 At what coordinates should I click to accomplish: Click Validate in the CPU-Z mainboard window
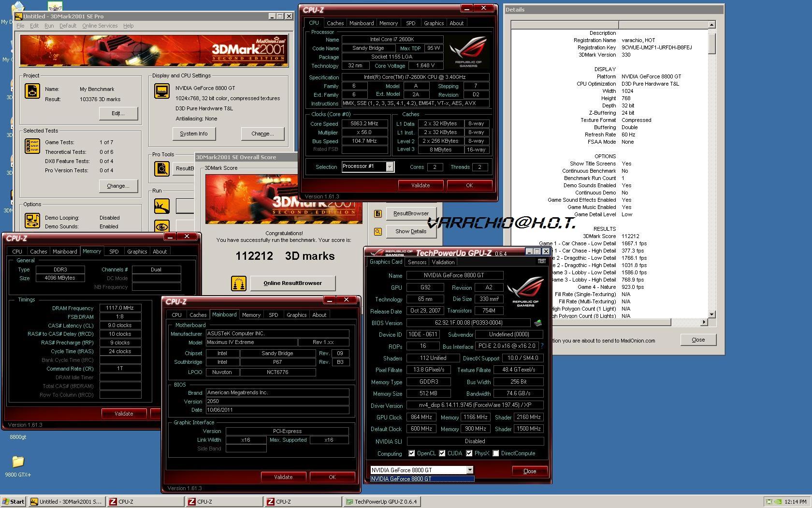(x=283, y=477)
